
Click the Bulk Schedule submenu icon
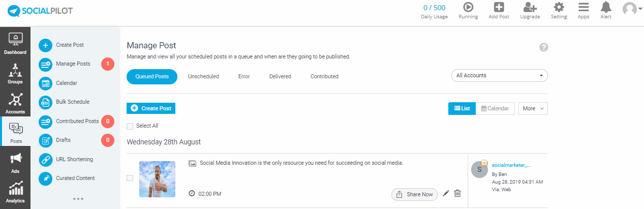[x=46, y=102]
